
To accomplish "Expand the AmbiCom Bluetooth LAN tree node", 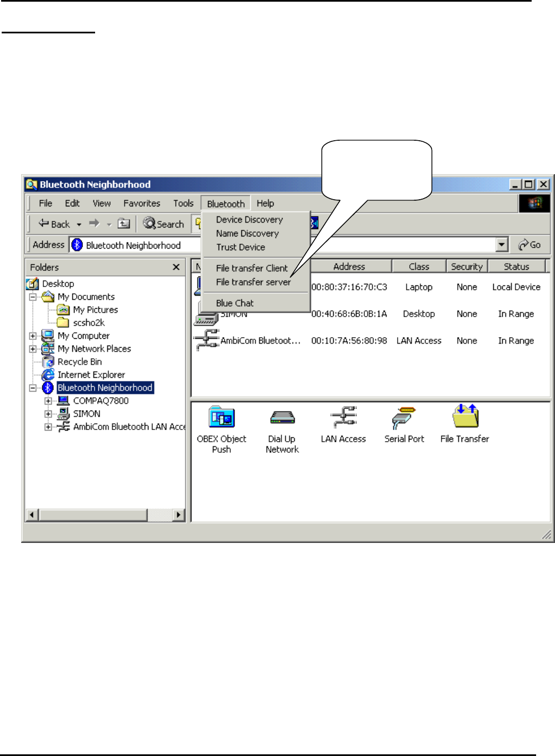I will 48,427.
